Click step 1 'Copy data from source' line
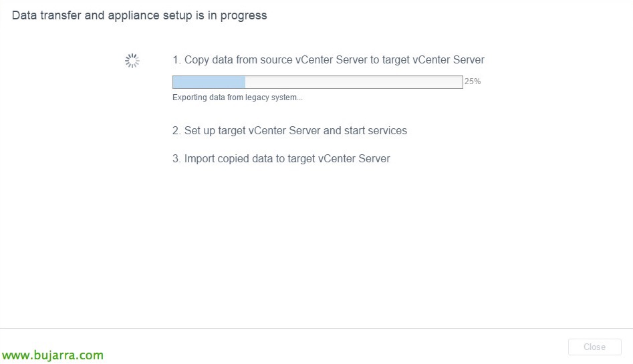Image resolution: width=633 pixels, height=364 pixels. [328, 60]
